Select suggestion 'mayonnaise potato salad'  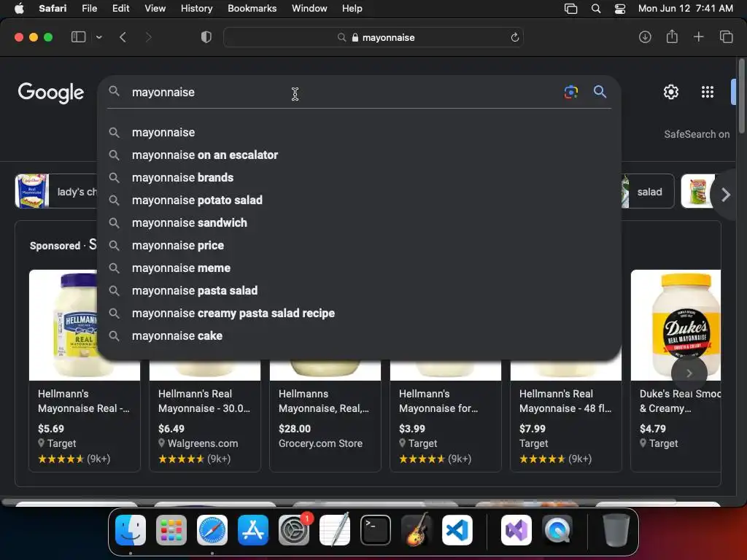359,200
